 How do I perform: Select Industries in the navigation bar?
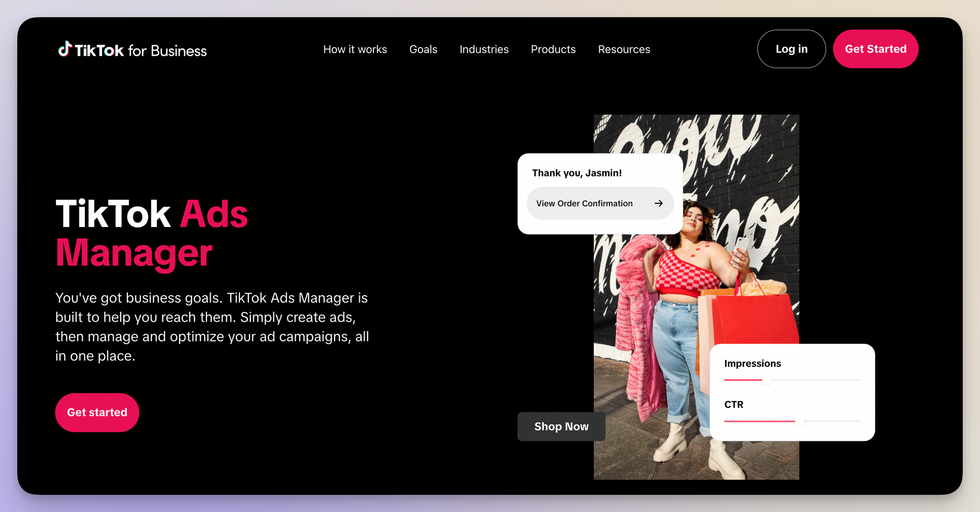click(484, 49)
